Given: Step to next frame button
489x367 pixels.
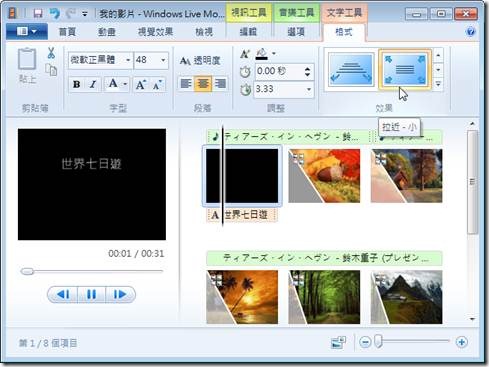Looking at the screenshot, I should (x=120, y=295).
